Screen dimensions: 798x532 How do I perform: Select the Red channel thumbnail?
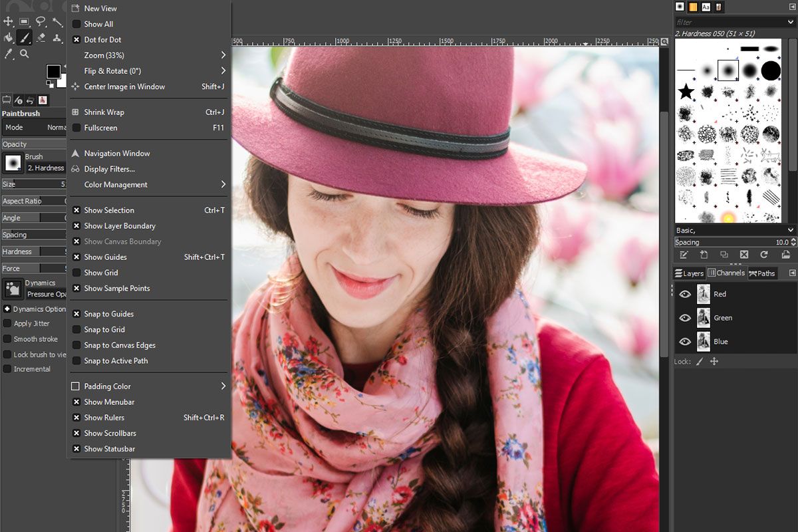(704, 294)
